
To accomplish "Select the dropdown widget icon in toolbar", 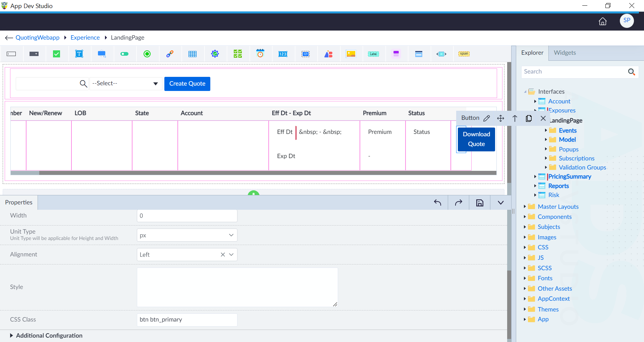I will tap(34, 54).
